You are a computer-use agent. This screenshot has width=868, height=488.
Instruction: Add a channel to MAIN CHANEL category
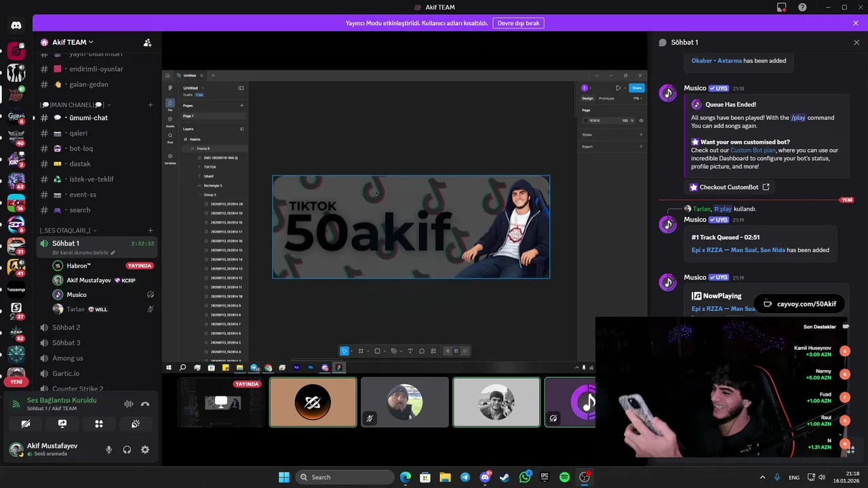[x=151, y=105]
